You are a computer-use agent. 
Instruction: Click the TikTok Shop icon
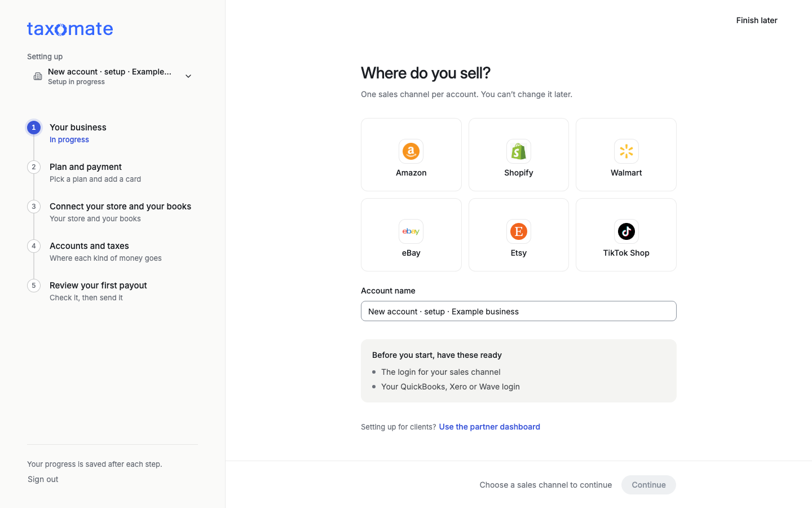626,231
